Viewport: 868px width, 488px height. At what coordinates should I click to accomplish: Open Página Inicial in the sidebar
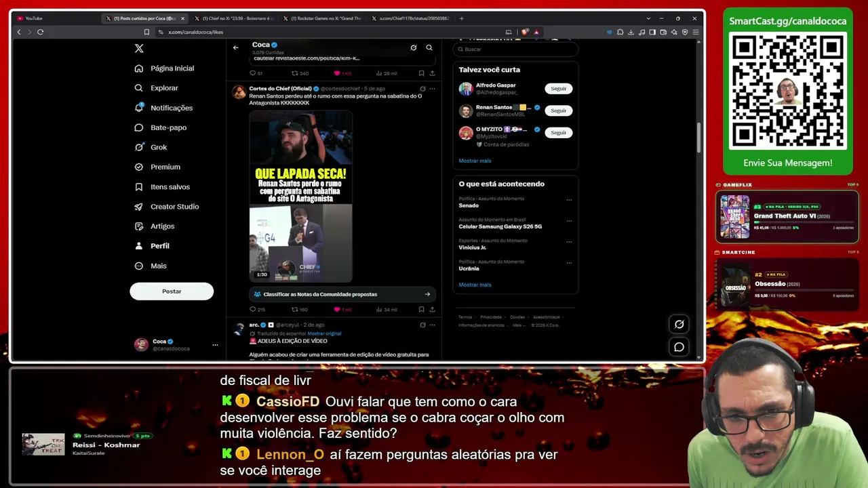(x=165, y=68)
